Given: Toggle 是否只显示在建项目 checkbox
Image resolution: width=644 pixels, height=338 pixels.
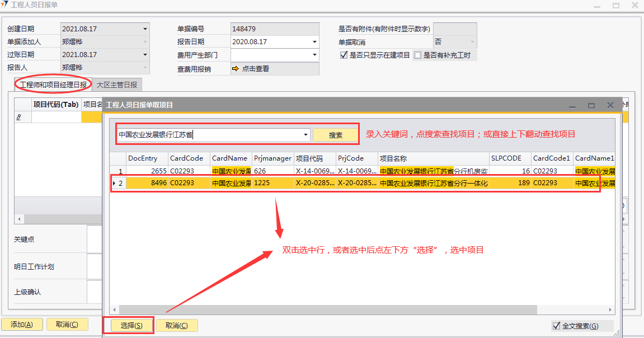Looking at the screenshot, I should coord(344,55).
